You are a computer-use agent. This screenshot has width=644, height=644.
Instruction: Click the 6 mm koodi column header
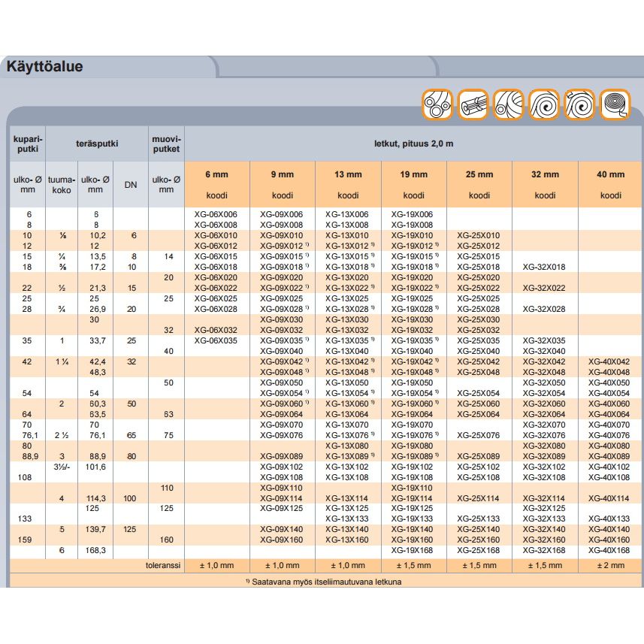tap(216, 185)
